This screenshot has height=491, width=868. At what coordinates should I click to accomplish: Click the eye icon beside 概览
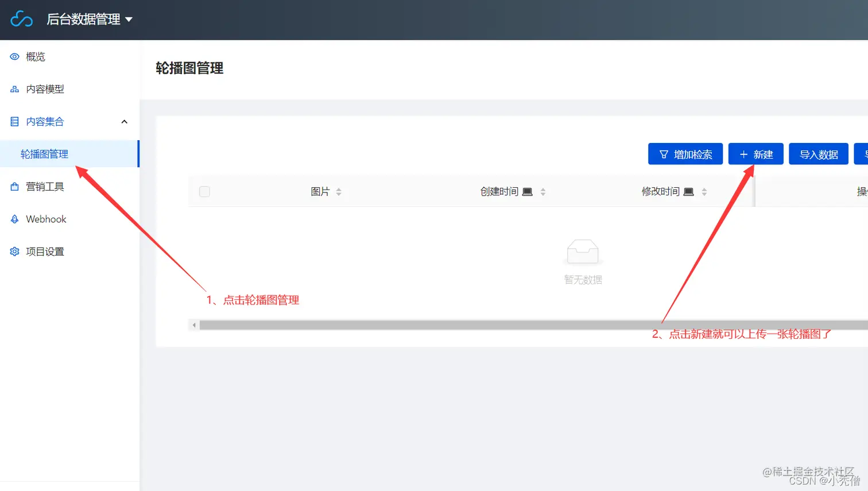pos(14,56)
